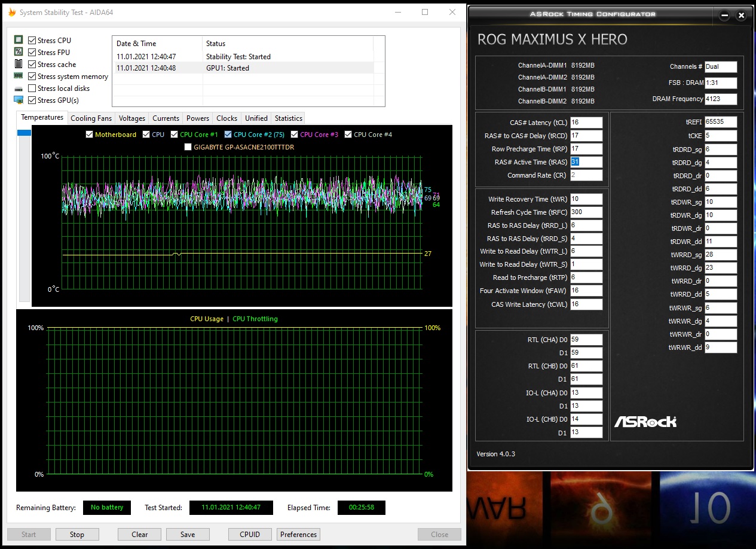Click the monitor icon beside Stress GPU(s)
This screenshot has height=549, width=756.
pos(19,100)
